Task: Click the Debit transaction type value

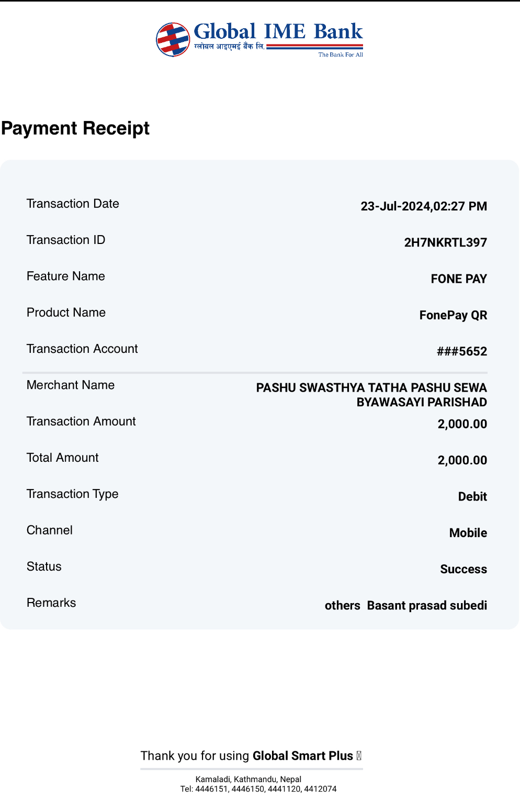Action: [x=472, y=496]
